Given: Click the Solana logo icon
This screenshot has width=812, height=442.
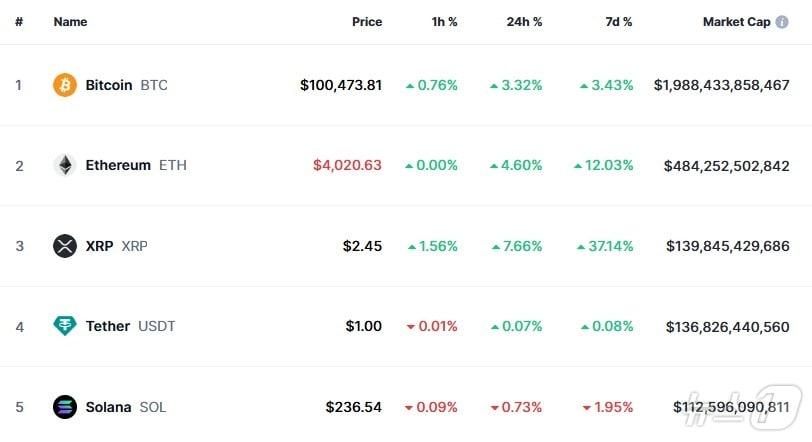Looking at the screenshot, I should pos(65,407).
